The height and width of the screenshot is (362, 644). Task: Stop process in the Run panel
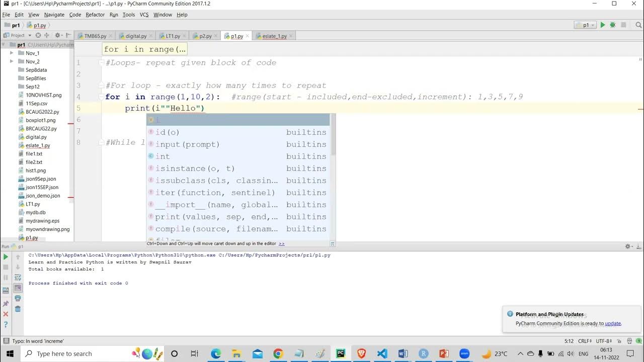(x=6, y=267)
